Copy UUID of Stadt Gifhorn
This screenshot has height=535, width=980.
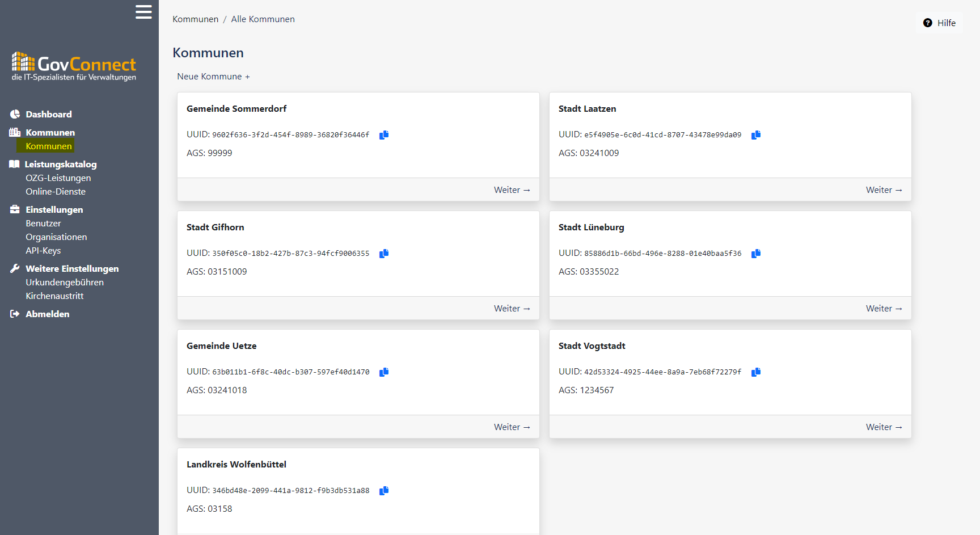(384, 254)
